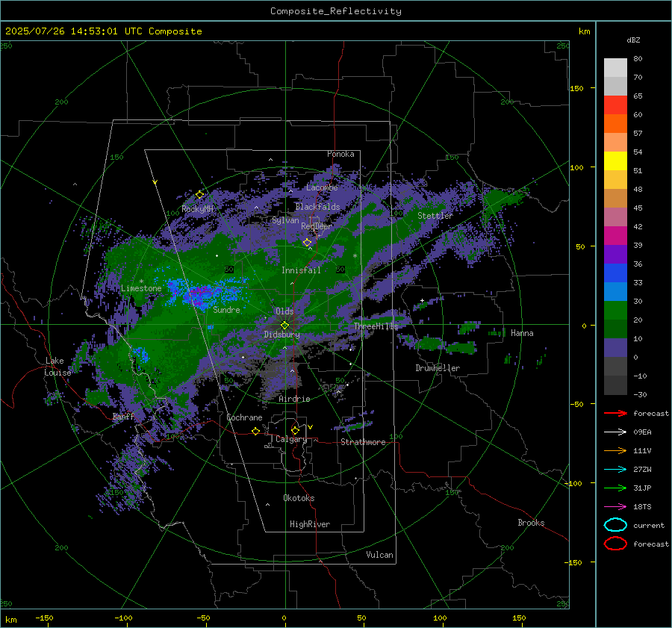Image resolution: width=672 pixels, height=628 pixels.
Task: Pick the red 60–65 dBZ swatch
Action: (x=615, y=105)
